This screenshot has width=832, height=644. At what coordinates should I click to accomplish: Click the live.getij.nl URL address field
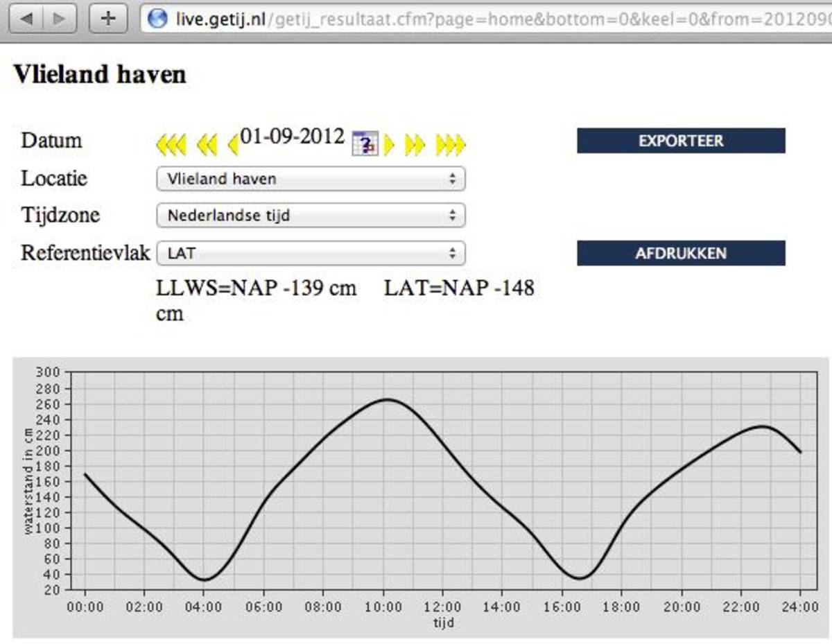(x=485, y=19)
